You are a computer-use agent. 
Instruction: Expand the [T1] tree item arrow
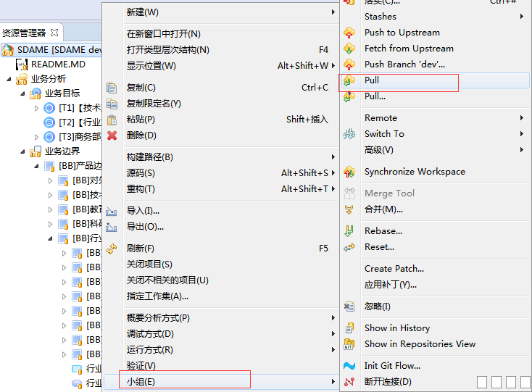pyautogui.click(x=37, y=108)
